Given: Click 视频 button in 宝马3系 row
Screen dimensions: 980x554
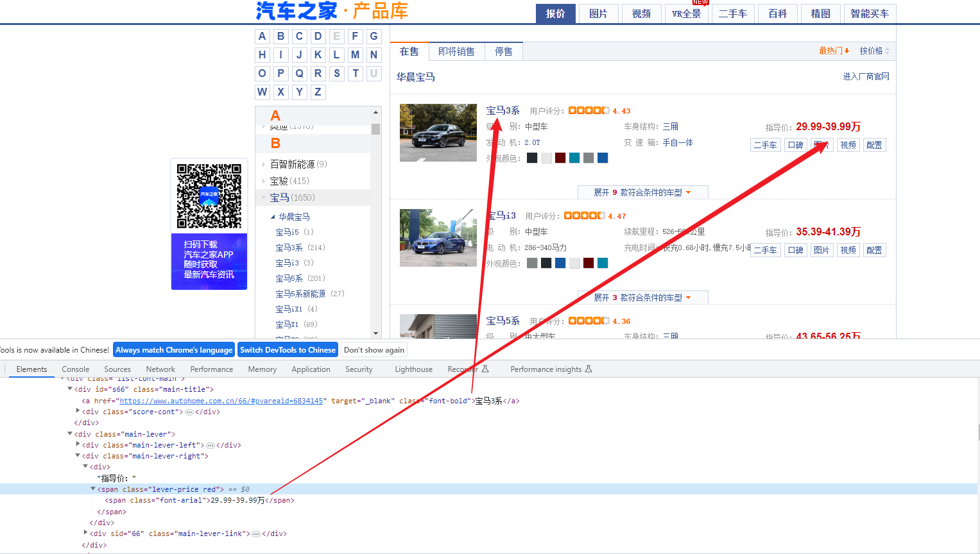Looking at the screenshot, I should 848,145.
